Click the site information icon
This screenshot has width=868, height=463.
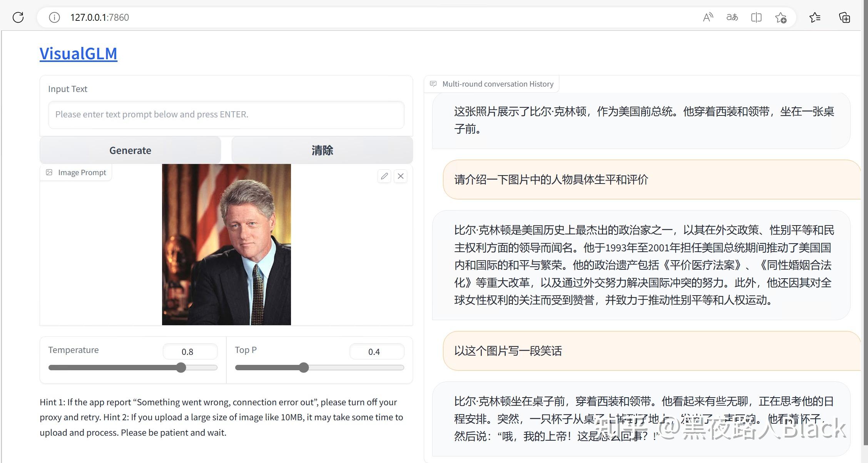tap(54, 17)
